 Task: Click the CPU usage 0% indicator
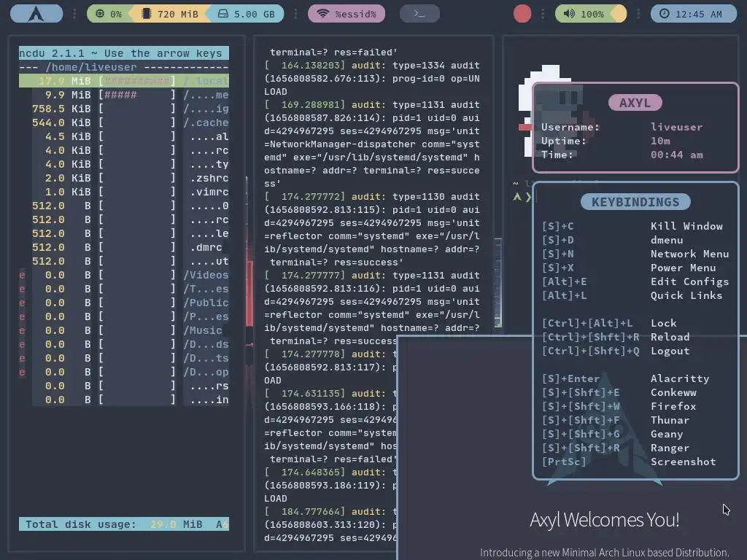pos(109,14)
